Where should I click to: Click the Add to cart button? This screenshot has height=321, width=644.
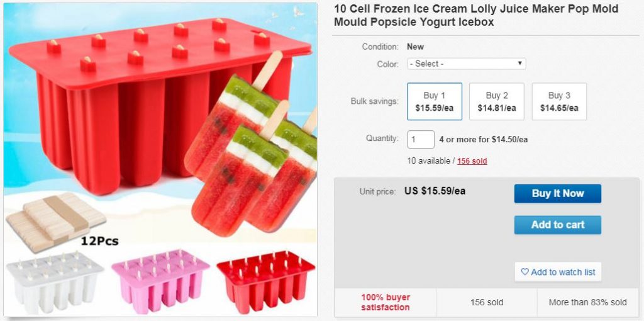point(557,225)
